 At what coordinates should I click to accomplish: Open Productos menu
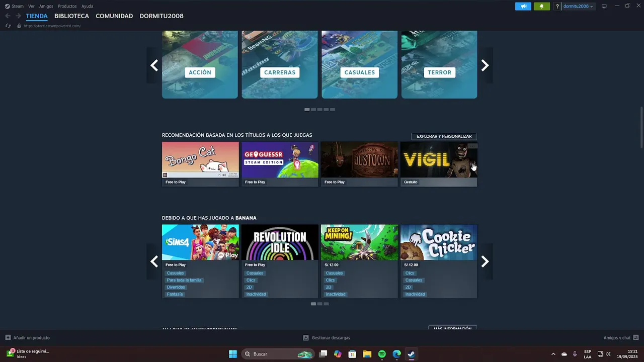[x=67, y=6]
